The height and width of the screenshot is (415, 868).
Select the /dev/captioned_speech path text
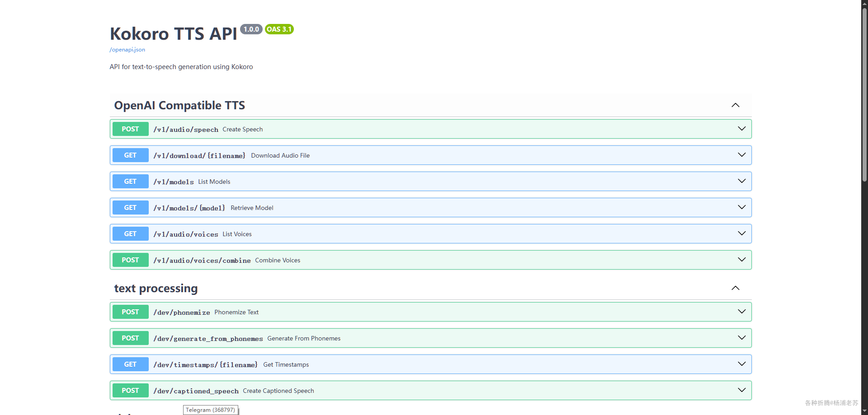point(196,391)
